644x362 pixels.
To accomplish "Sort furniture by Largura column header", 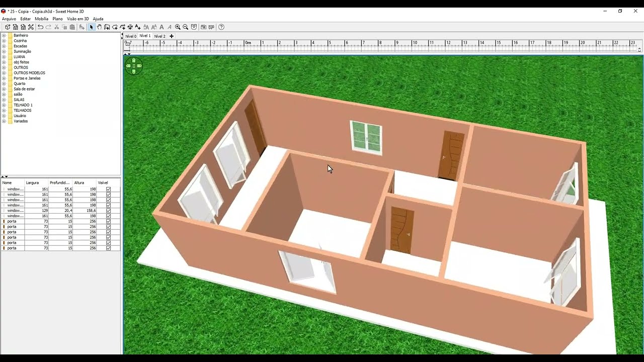I will click(36, 183).
